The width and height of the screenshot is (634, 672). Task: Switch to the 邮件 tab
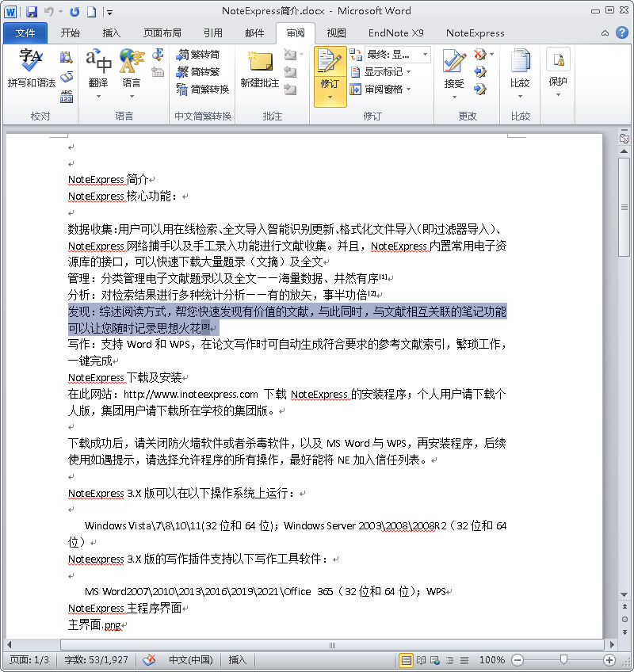(x=254, y=33)
